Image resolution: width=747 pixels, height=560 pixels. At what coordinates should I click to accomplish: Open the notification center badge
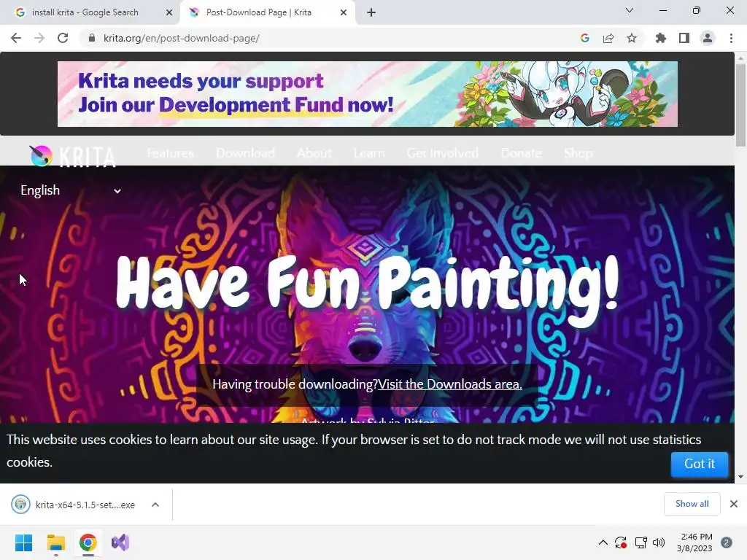coord(727,542)
